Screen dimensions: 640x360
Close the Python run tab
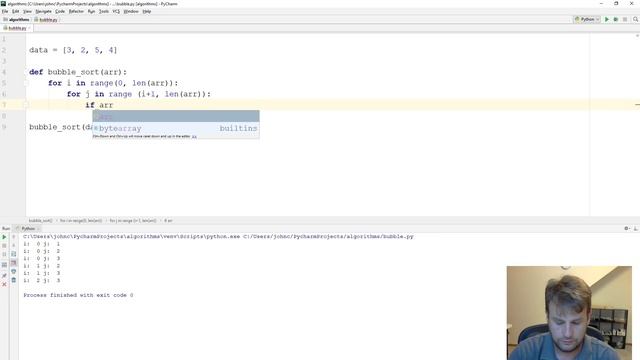coord(39,229)
